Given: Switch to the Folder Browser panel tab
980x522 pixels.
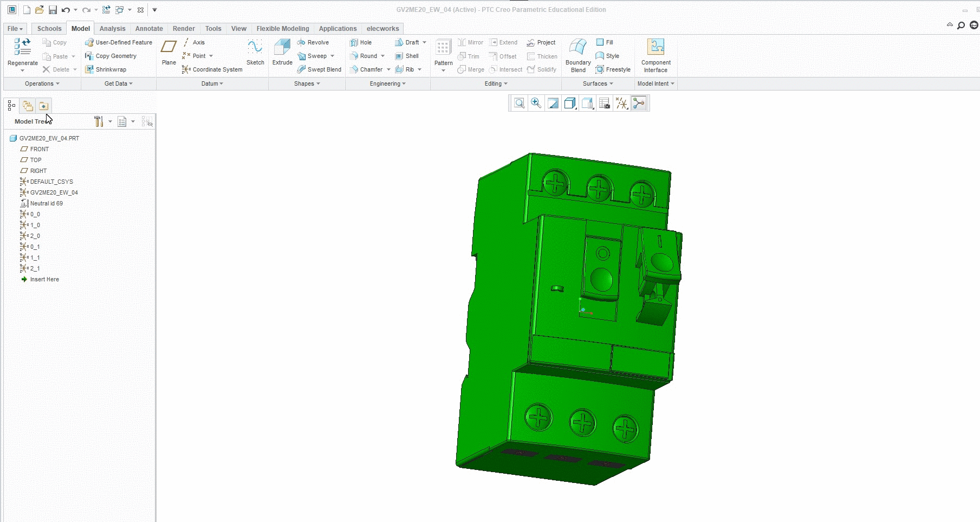Looking at the screenshot, I should click(28, 106).
